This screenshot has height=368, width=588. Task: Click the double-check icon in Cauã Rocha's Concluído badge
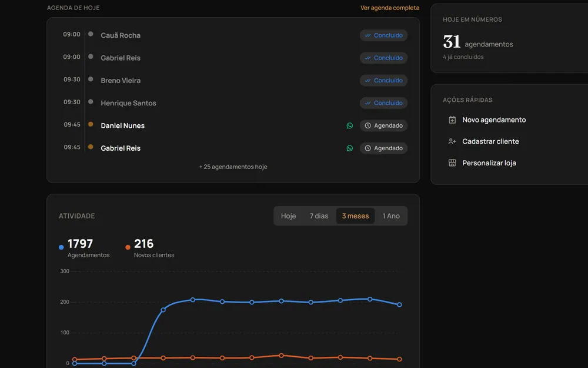[368, 35]
